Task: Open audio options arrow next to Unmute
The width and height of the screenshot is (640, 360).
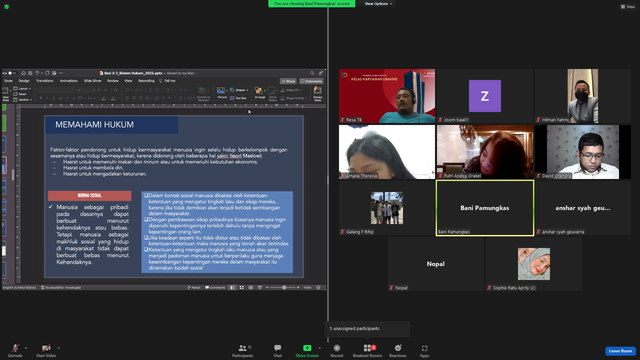Action: click(26, 348)
